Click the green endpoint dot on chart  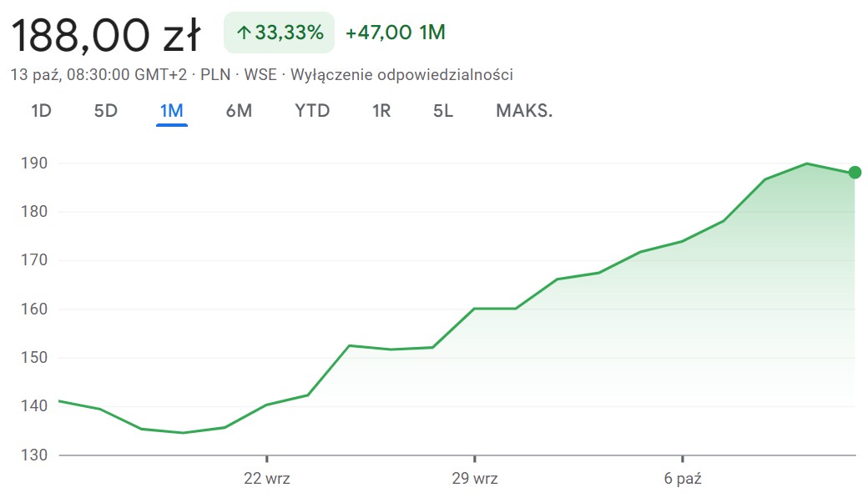(x=855, y=173)
